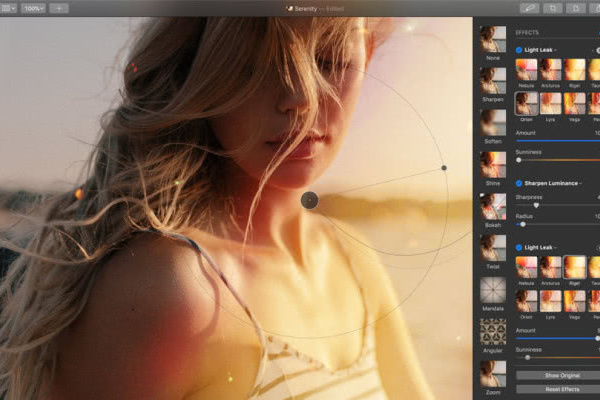Apply the Bokeh effect preset

point(493,206)
